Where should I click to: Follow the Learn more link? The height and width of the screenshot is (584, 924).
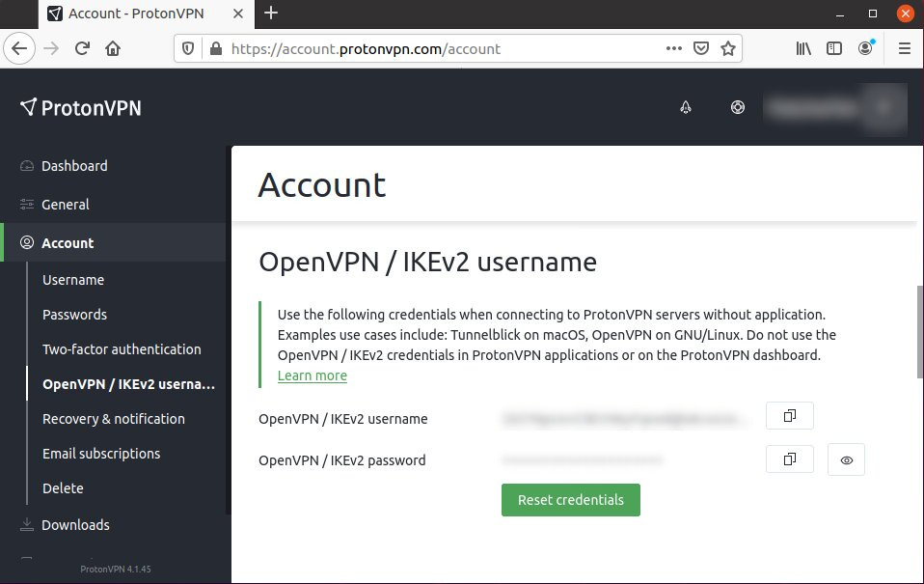click(312, 375)
